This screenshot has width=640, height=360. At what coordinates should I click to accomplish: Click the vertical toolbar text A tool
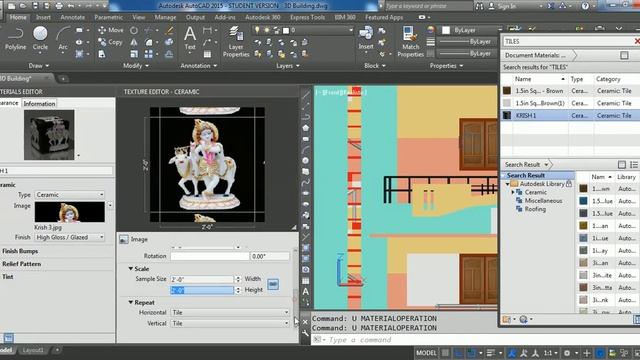(305, 291)
